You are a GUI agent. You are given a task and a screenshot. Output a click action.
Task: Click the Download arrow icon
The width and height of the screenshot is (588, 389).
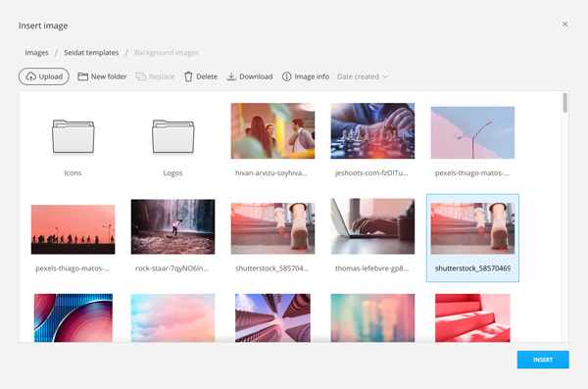tap(231, 76)
